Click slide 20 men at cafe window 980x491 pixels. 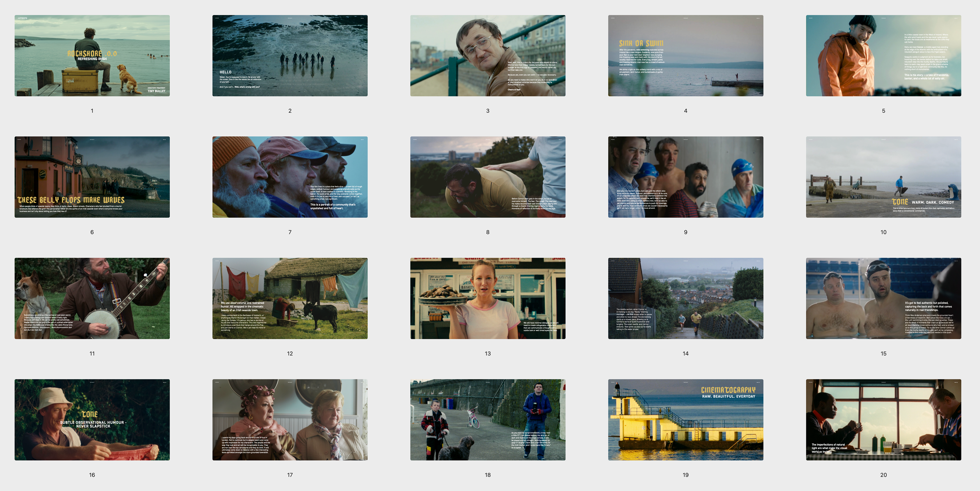tap(883, 420)
